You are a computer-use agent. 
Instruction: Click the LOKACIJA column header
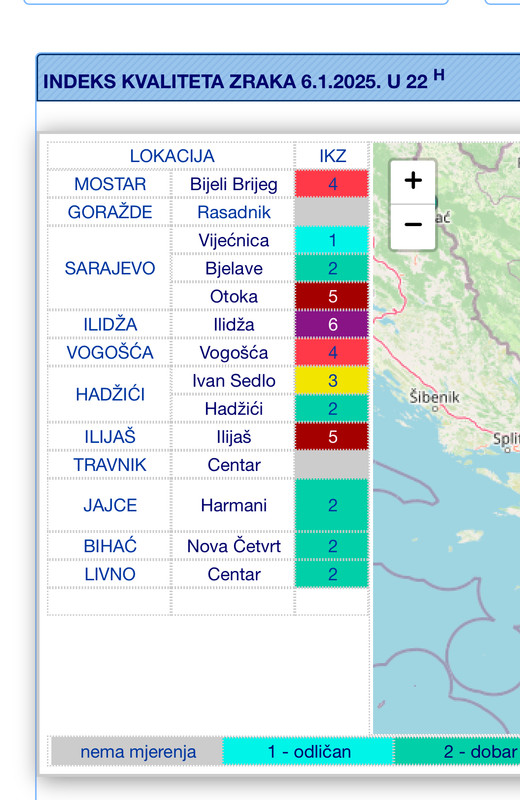click(x=171, y=156)
